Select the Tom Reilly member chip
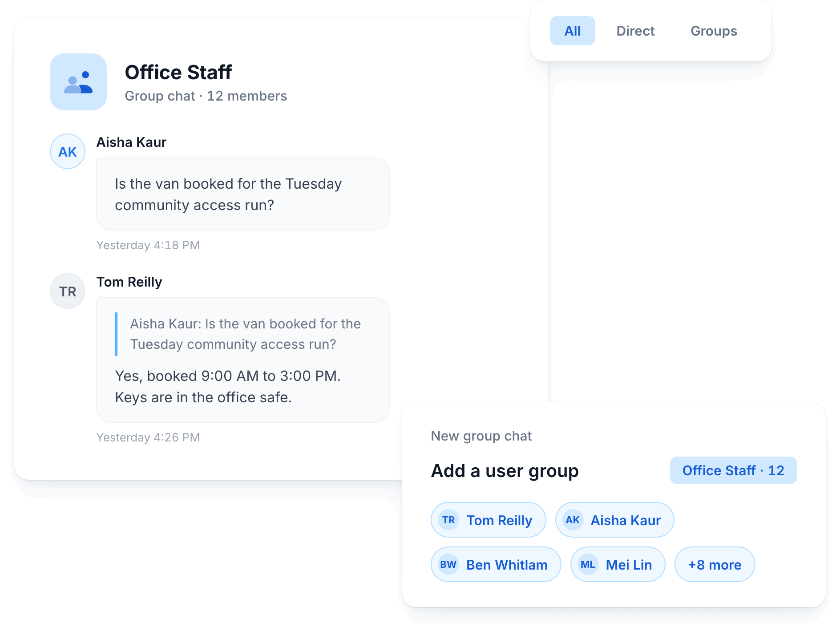The height and width of the screenshot is (623, 840). 488,520
